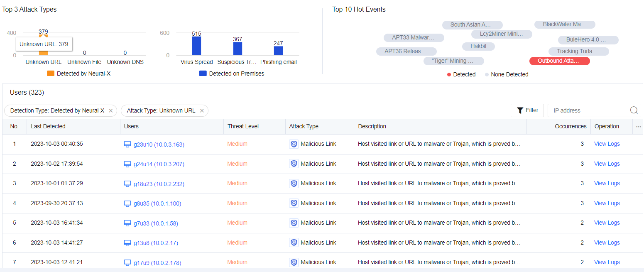Click the Virus Spread blue bar

196,46
